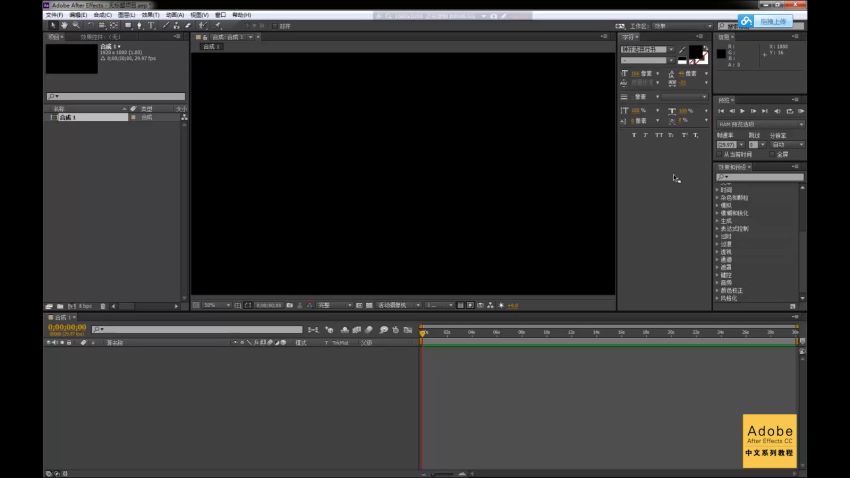Viewport: 850px width, 478px height.
Task: Toggle Draft 3D in timeline
Action: 329,330
